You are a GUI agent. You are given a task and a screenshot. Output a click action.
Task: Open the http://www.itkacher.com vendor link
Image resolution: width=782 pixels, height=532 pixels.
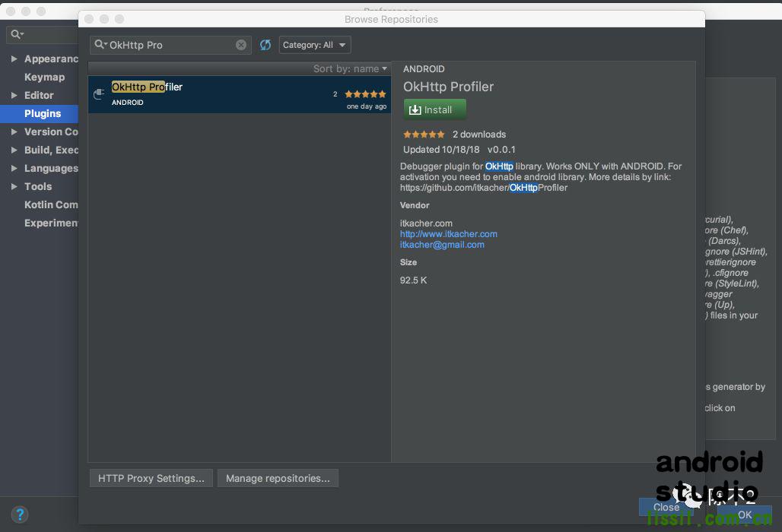coord(448,234)
